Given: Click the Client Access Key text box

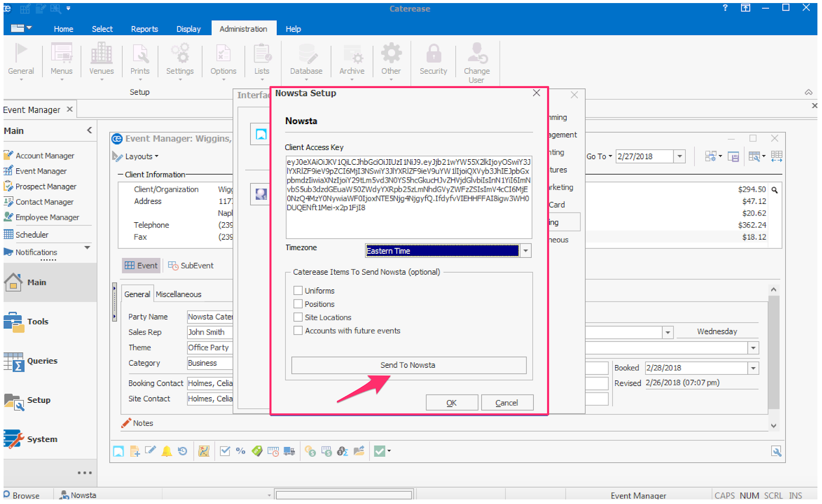Looking at the screenshot, I should (x=409, y=197).
